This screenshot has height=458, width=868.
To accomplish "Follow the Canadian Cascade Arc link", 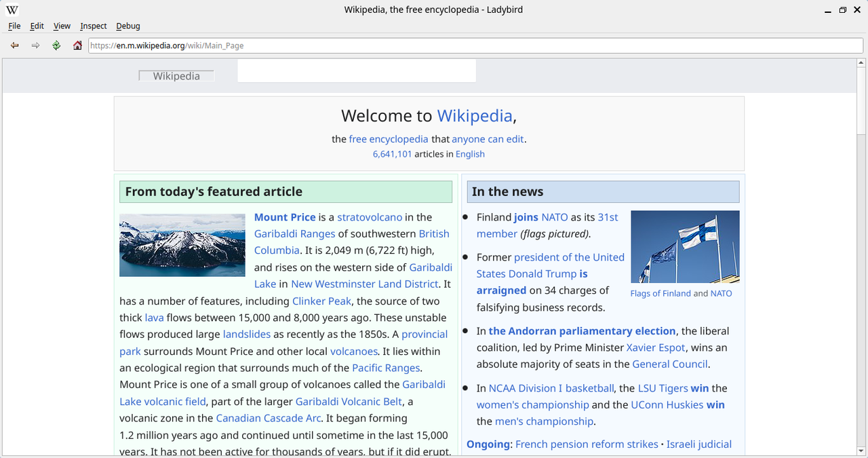I will tap(269, 418).
